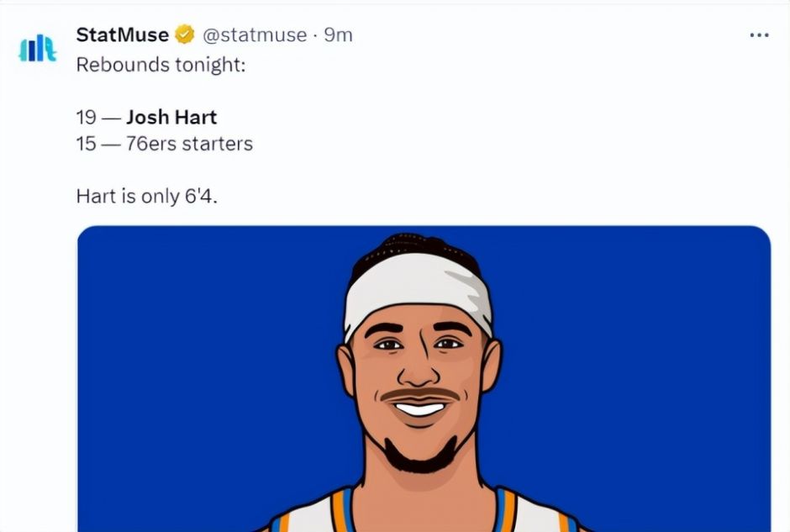Click the number 15 in the tweet
The width and height of the screenshot is (790, 532).
86,144
